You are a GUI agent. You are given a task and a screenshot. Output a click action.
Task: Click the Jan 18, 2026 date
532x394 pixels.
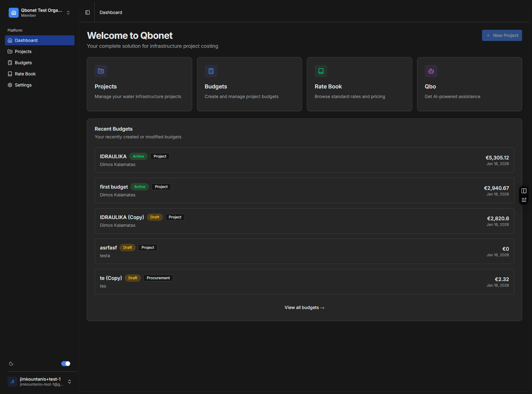pos(498,164)
